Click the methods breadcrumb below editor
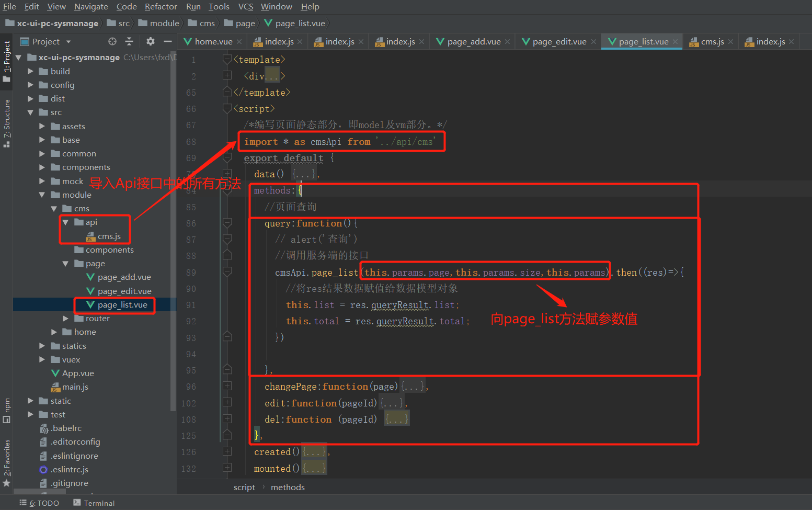The image size is (812, 510). pos(288,487)
